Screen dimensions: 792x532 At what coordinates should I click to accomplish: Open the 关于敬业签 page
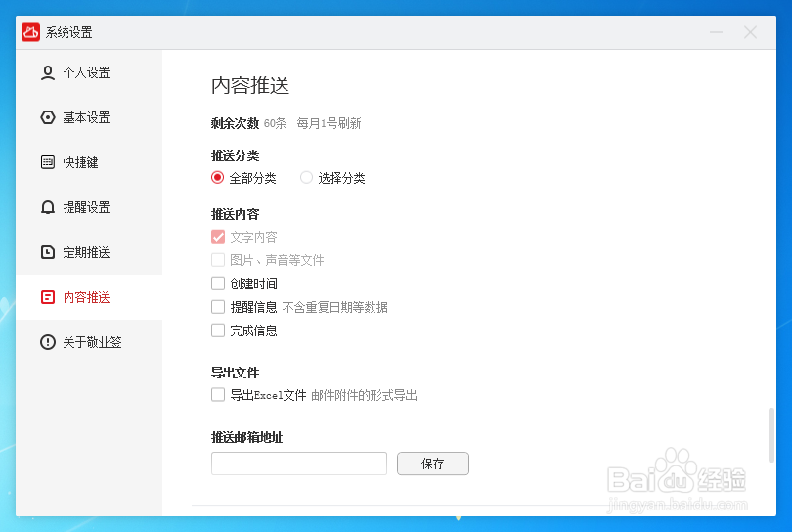(89, 342)
